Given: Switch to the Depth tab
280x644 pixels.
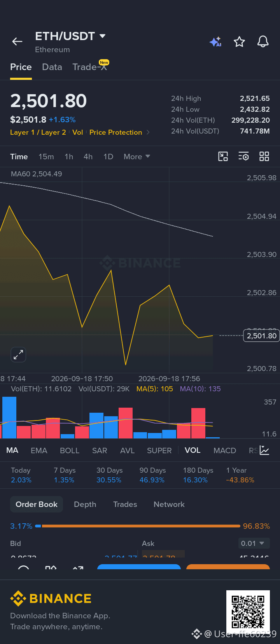Looking at the screenshot, I should [x=85, y=504].
